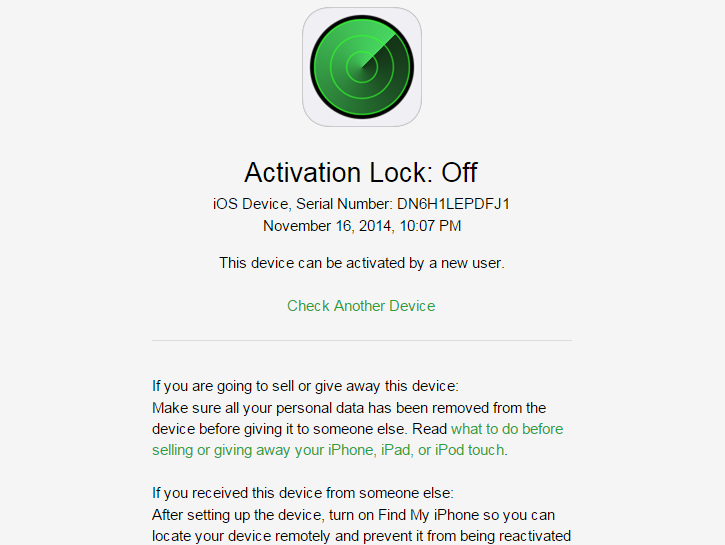Screen dimensions: 725x545
Task: Click the 'Activation Lock: Off' heading
Action: click(361, 172)
